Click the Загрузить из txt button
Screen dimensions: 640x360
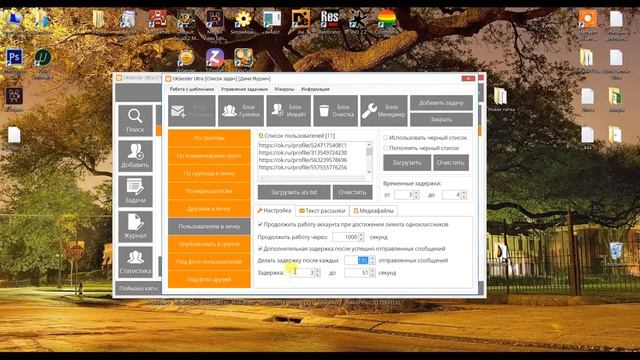(x=294, y=192)
